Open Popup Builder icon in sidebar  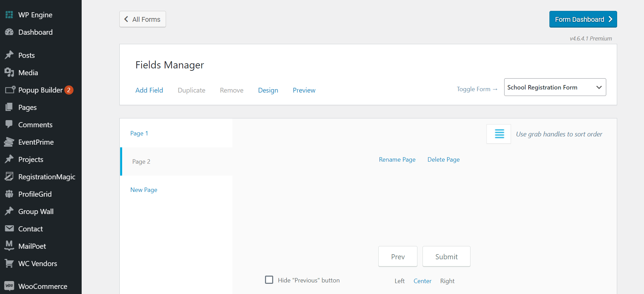pyautogui.click(x=10, y=90)
